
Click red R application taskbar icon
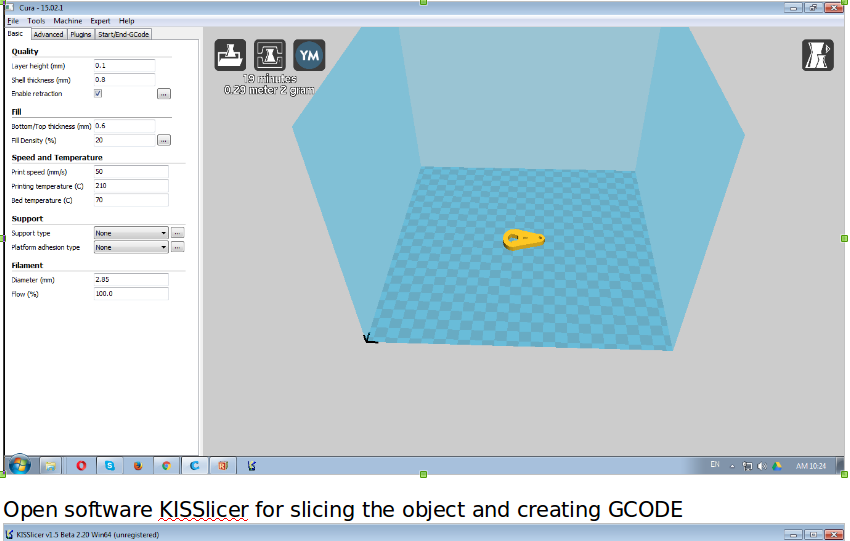tap(223, 466)
